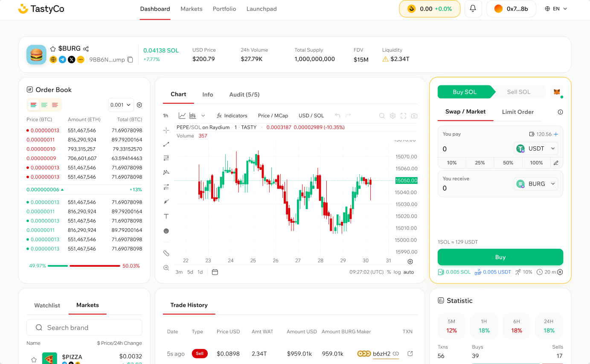Open the BURG receive-token dropdown

[536, 184]
